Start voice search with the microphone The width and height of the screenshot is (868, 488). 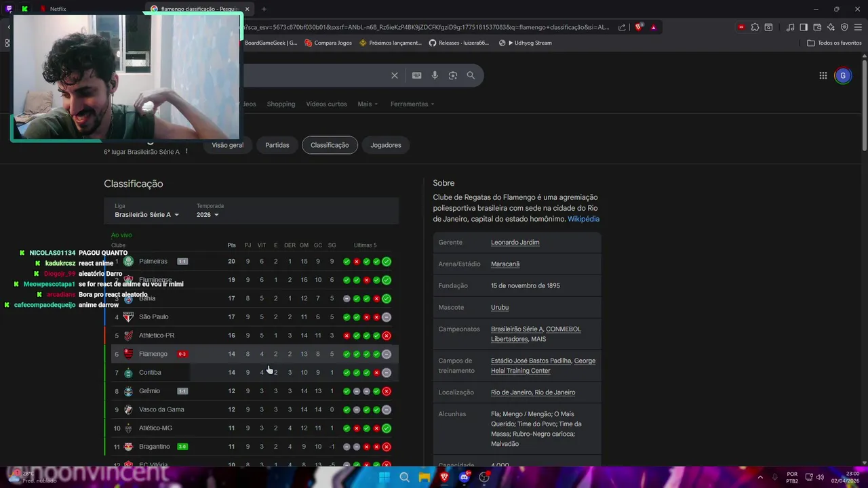pos(435,75)
